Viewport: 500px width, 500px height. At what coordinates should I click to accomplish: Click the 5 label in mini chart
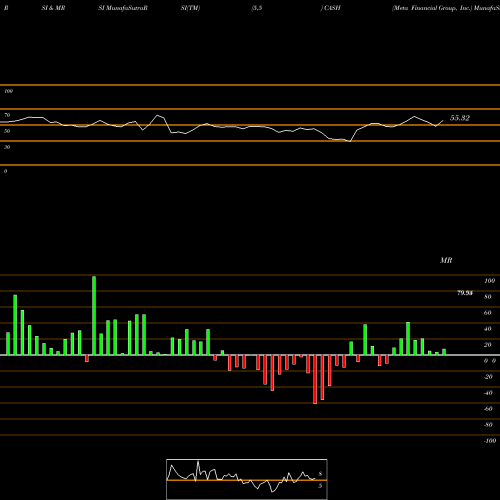pos(320,486)
